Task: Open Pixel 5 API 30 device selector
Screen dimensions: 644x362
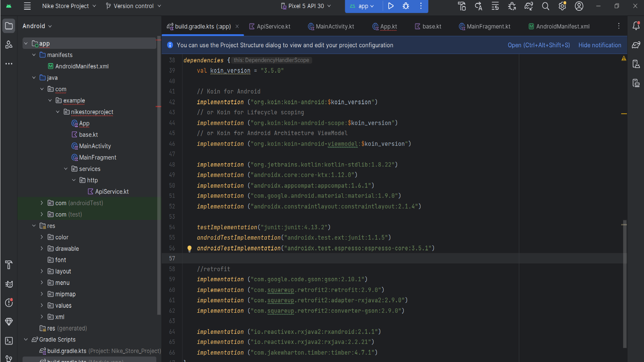Action: point(306,6)
